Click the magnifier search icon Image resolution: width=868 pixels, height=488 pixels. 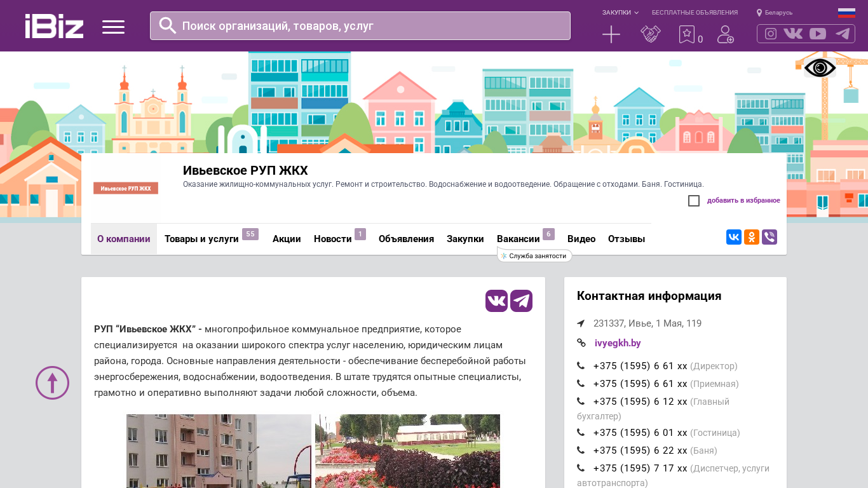(168, 25)
